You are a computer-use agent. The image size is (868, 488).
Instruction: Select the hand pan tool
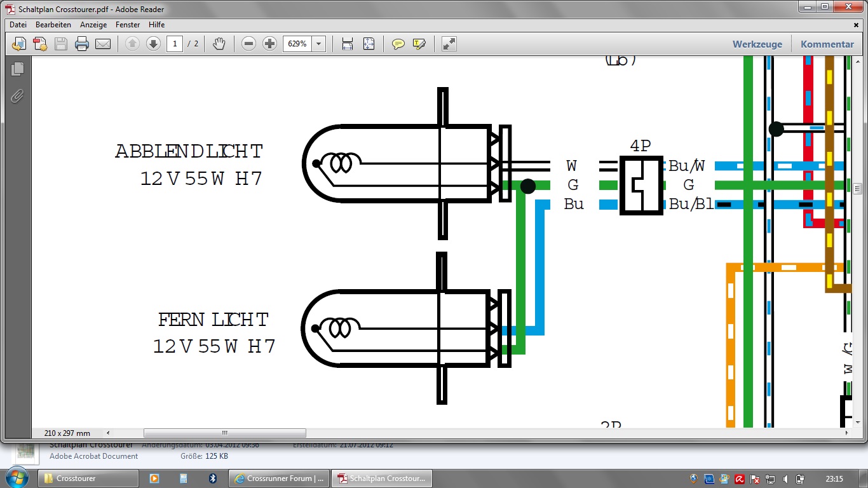[219, 44]
